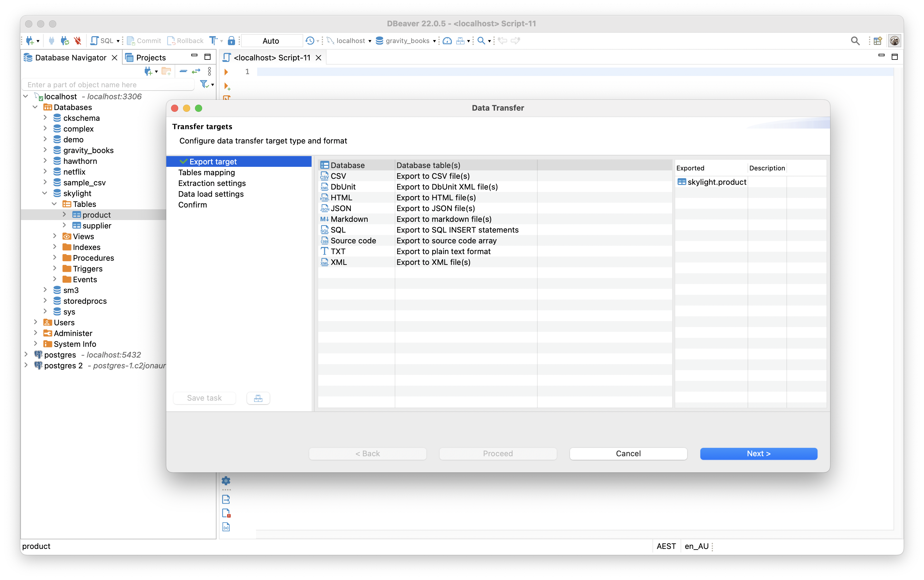Image resolution: width=924 pixels, height=580 pixels.
Task: Go to the Tables mapping step
Action: coord(206,173)
